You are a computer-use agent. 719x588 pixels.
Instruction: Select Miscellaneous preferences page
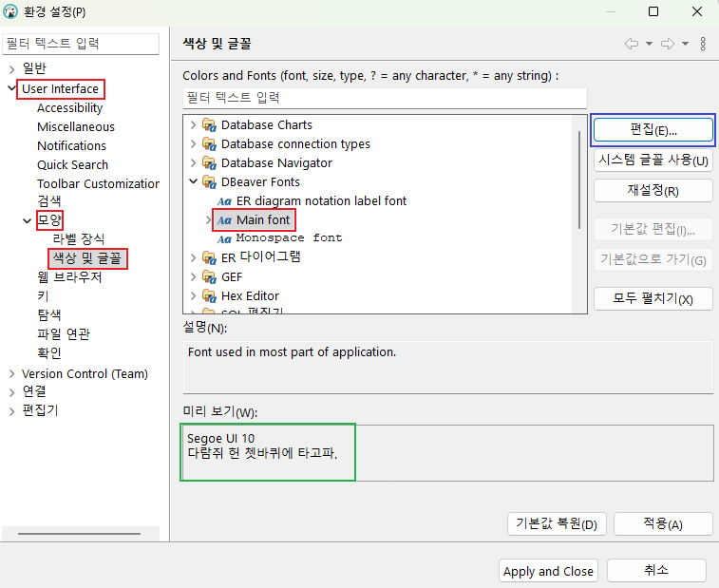pos(76,127)
